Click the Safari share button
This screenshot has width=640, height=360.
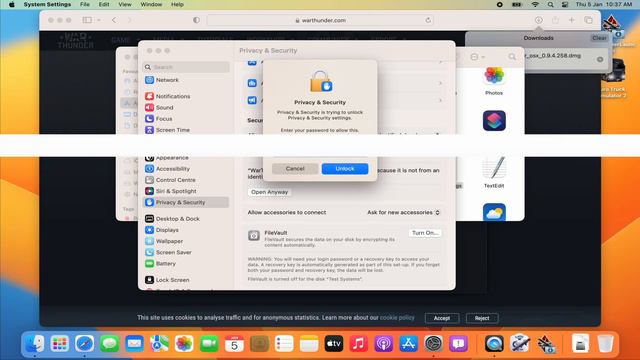pyautogui.click(x=555, y=20)
